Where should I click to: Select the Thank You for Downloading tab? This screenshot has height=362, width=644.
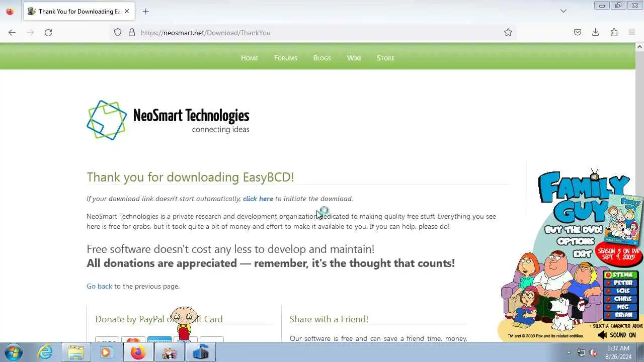pos(79,11)
